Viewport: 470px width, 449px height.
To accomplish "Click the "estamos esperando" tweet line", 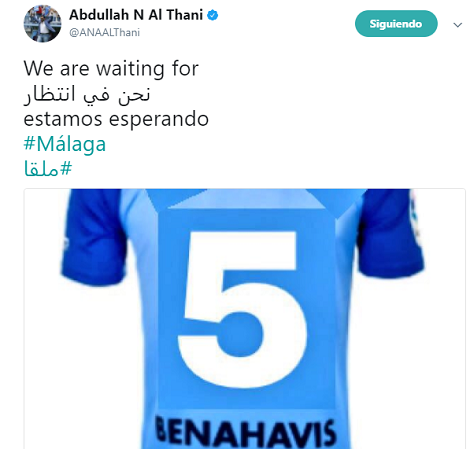I will 116,119.
